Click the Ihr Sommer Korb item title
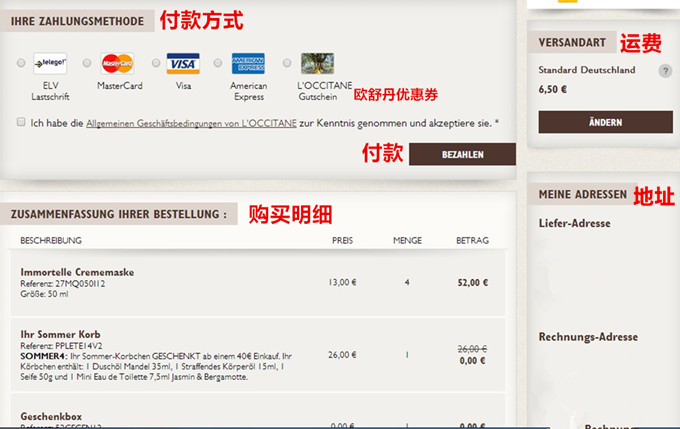This screenshot has height=429, width=680. [x=60, y=334]
